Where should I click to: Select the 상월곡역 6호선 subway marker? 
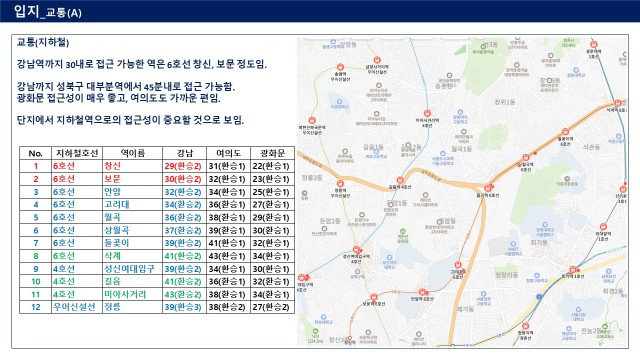point(526,158)
